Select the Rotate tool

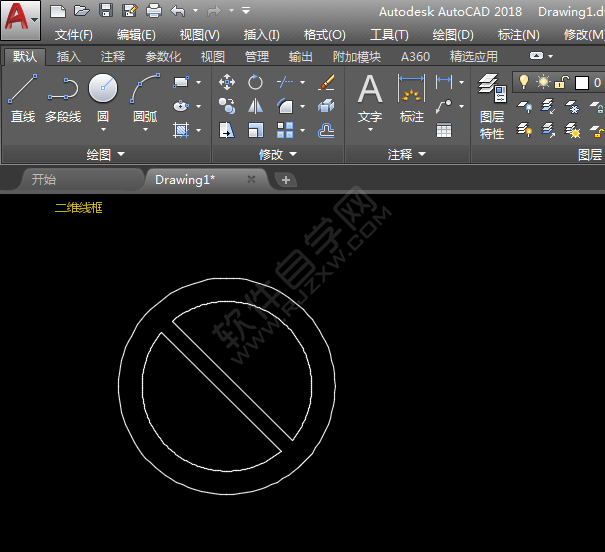tap(255, 82)
